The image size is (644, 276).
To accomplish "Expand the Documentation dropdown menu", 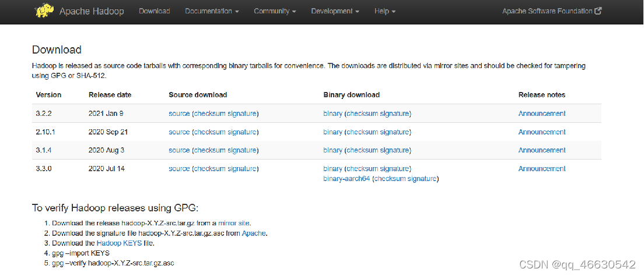I will tap(212, 12).
